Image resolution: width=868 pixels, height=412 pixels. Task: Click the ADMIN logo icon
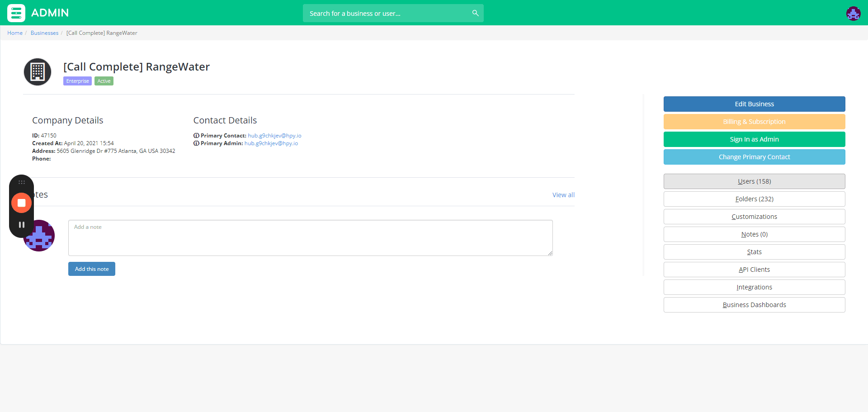pos(16,13)
